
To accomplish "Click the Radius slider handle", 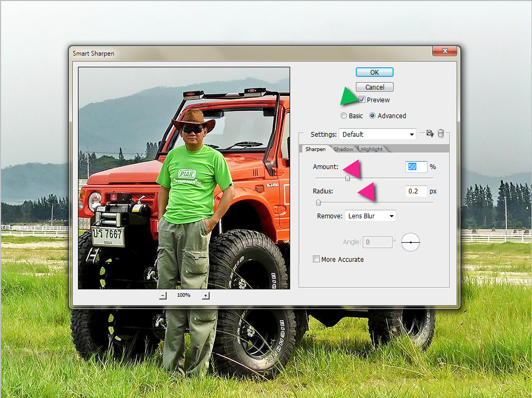I will (x=318, y=202).
